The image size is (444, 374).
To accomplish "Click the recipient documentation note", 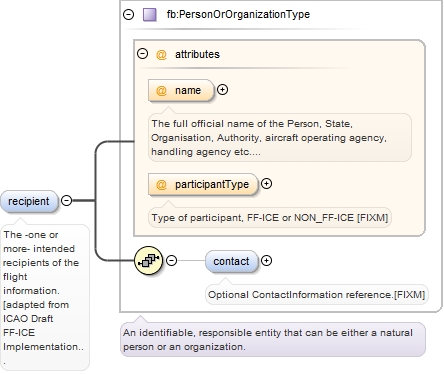I will (45, 297).
